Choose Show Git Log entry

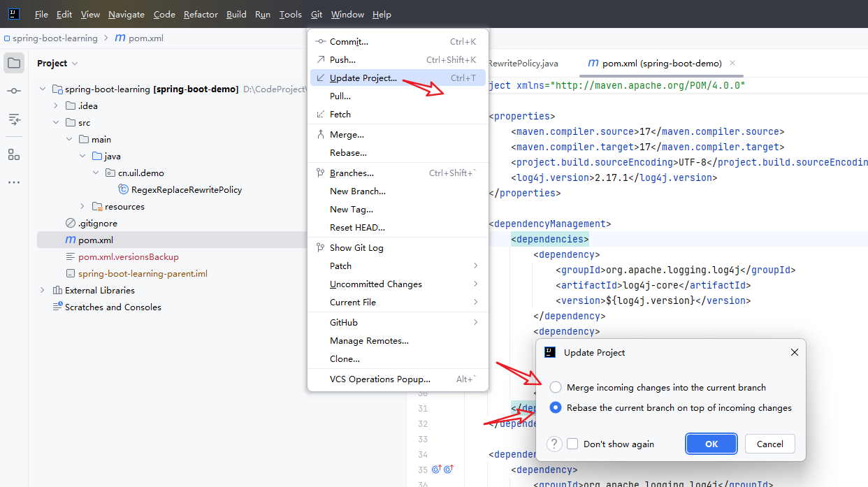tap(398, 247)
